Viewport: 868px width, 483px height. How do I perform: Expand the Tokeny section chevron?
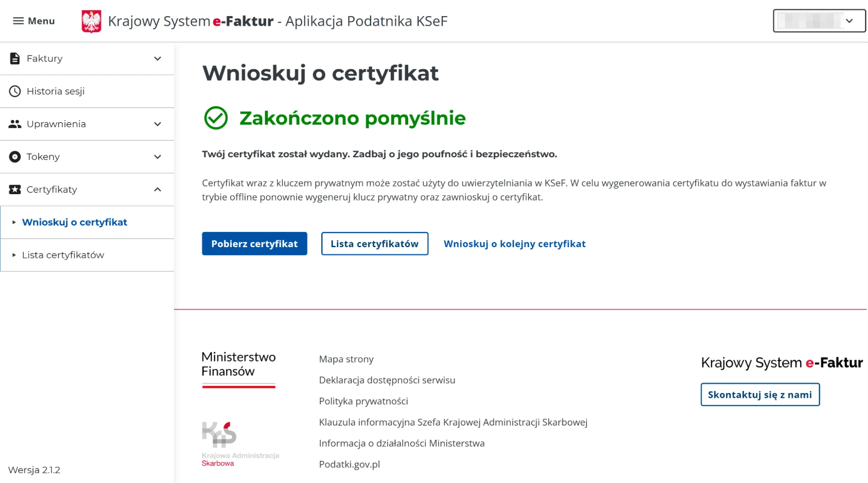158,157
